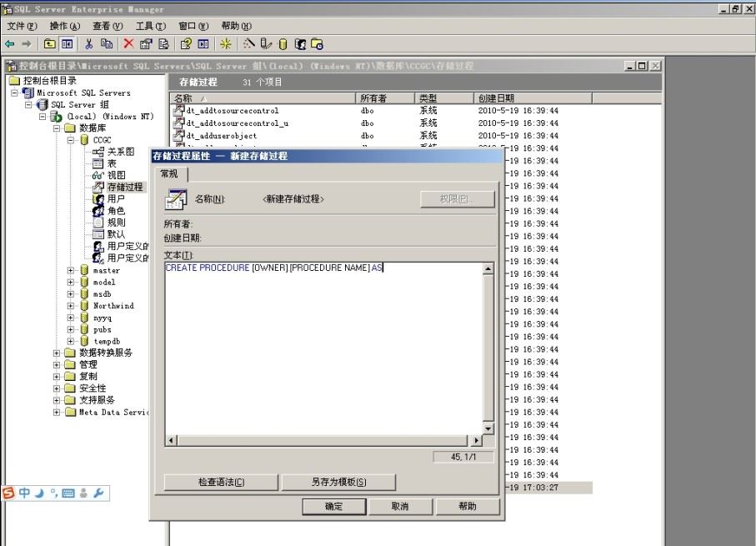Collapse the SQL Server 组 node
This screenshot has width=756, height=546.
[x=28, y=104]
